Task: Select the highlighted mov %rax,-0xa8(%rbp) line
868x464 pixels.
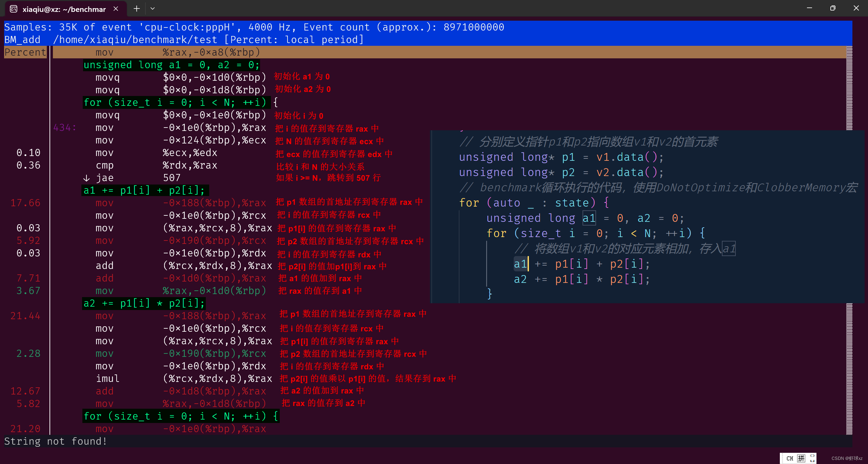Action: coord(449,52)
